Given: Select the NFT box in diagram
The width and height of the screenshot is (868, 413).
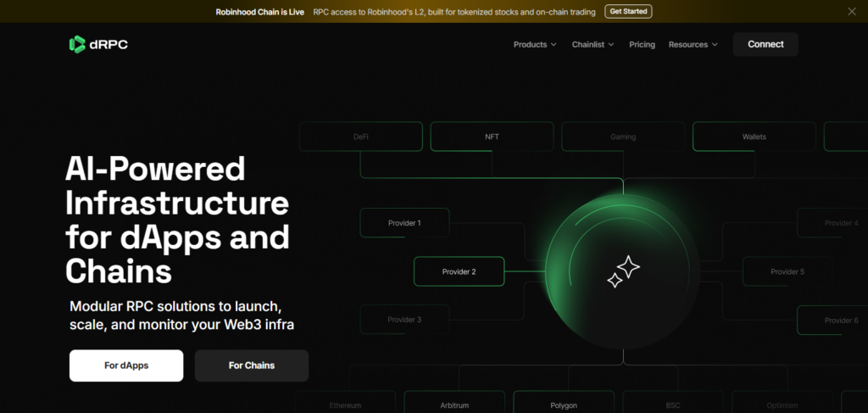Looking at the screenshot, I should 492,137.
